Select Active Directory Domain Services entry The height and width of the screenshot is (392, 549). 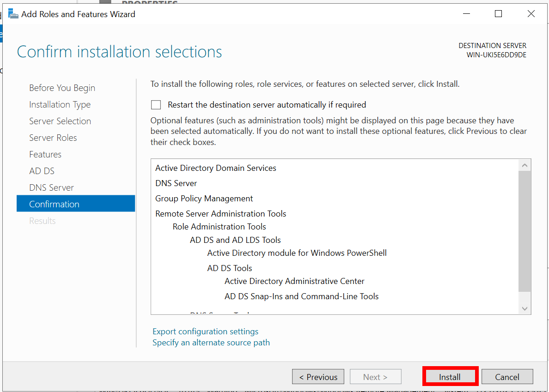tap(216, 168)
